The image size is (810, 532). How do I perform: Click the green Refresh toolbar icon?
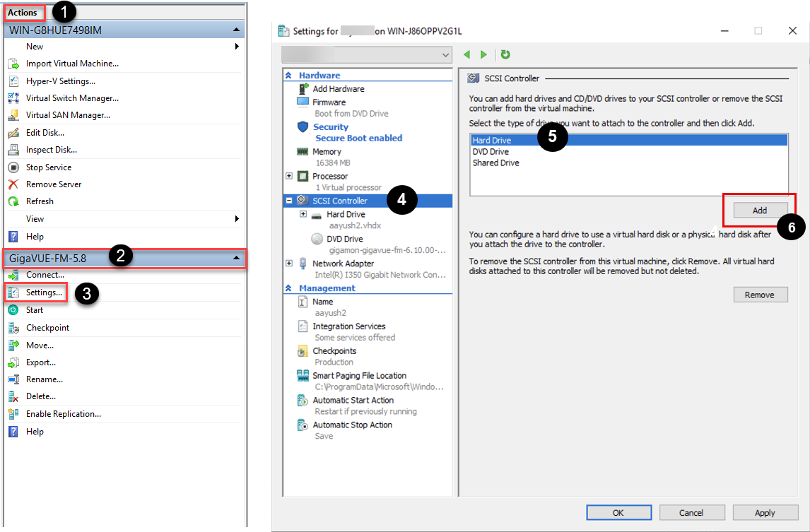505,54
